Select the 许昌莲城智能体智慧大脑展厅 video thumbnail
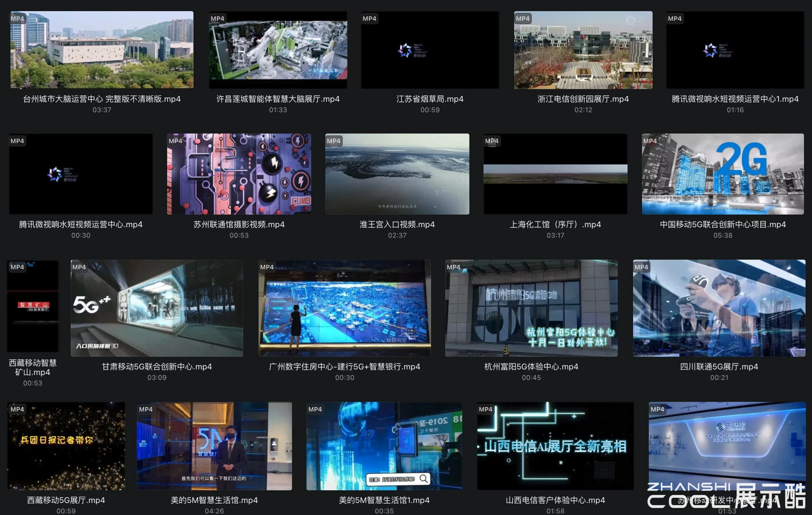The image size is (812, 515). tap(278, 50)
